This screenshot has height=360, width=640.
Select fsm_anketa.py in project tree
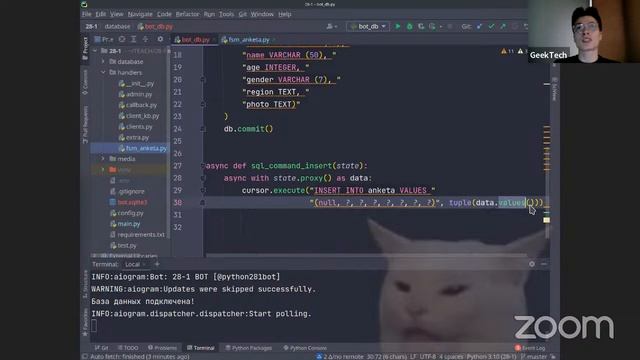(142, 148)
